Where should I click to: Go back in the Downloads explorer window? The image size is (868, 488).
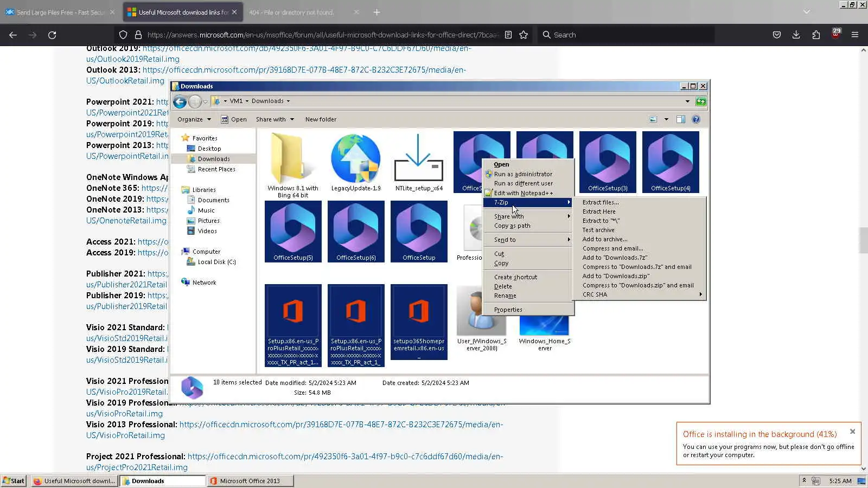(180, 101)
